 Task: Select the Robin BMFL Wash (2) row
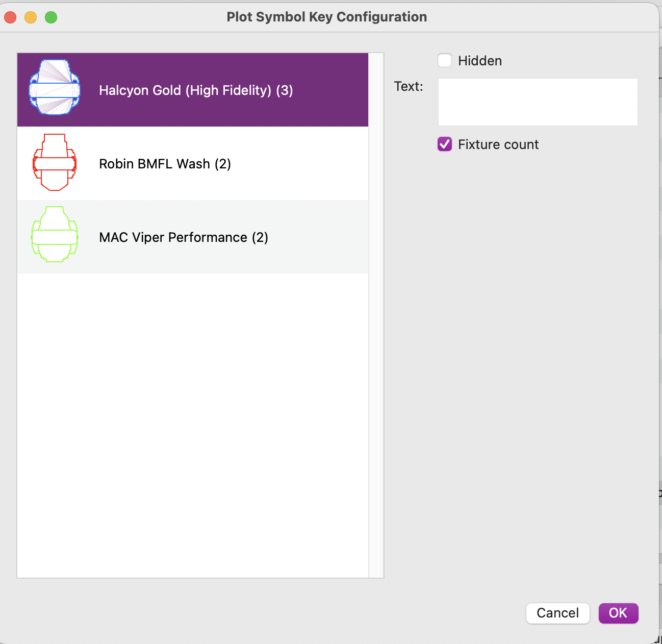point(193,163)
